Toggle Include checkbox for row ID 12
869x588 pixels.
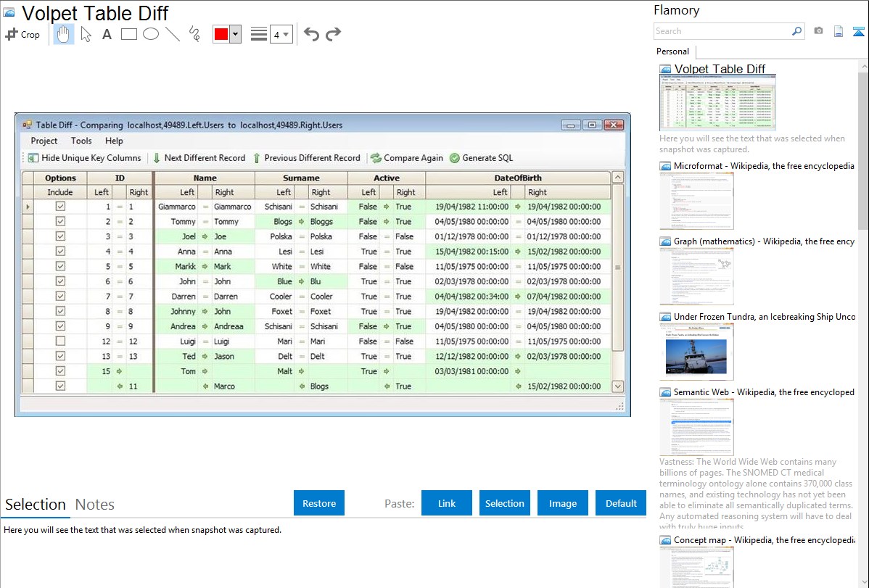(x=60, y=341)
